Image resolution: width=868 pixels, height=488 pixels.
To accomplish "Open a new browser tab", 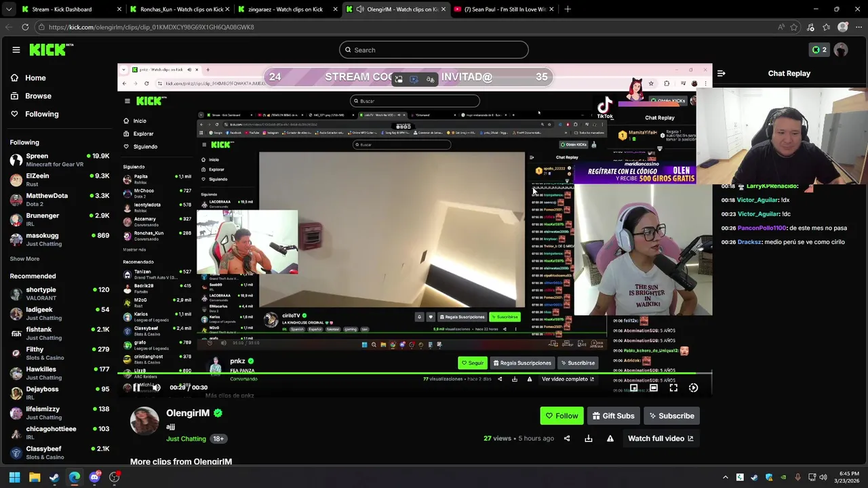I will click(x=568, y=9).
